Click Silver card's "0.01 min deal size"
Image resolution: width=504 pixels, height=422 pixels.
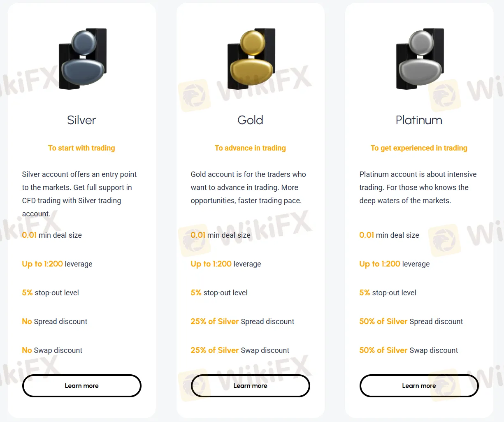point(52,235)
